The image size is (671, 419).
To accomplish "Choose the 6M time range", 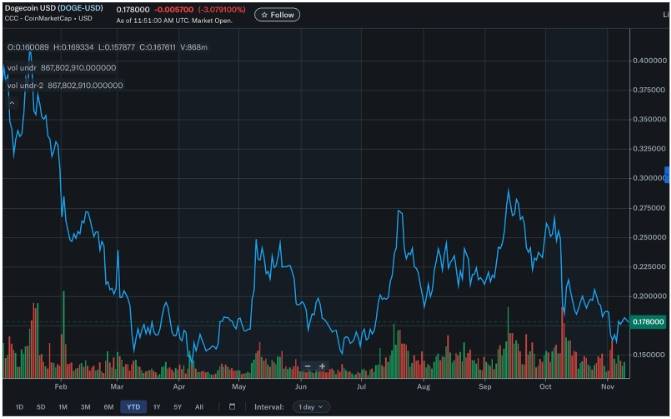I will pos(108,407).
